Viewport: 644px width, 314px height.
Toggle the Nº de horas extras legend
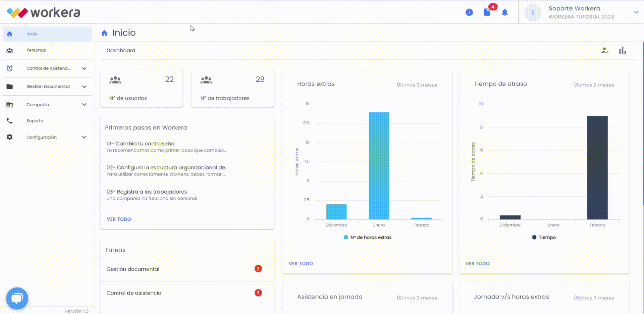pos(368,238)
